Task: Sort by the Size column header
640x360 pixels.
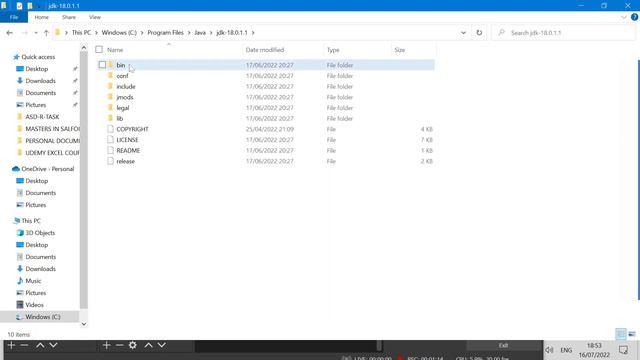Action: [x=400, y=50]
